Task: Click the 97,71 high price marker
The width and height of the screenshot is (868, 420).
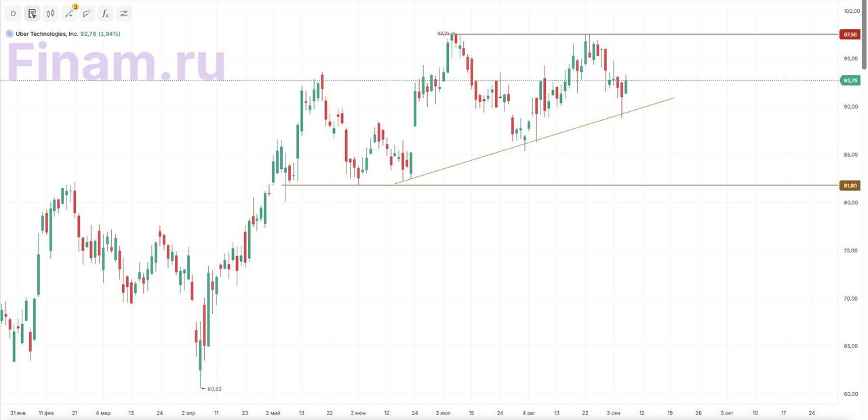Action: (444, 33)
